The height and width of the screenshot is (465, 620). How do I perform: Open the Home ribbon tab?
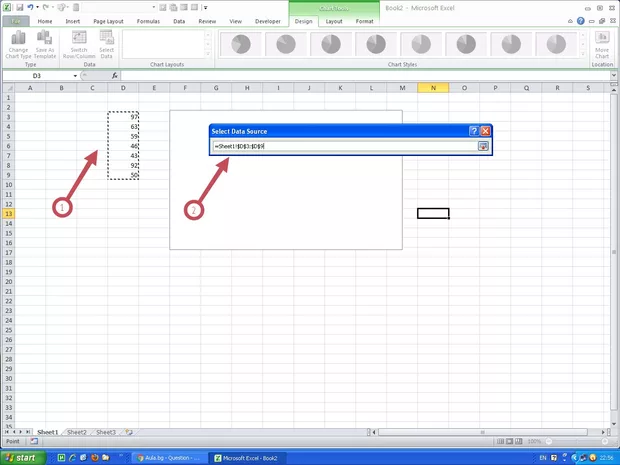tap(45, 21)
